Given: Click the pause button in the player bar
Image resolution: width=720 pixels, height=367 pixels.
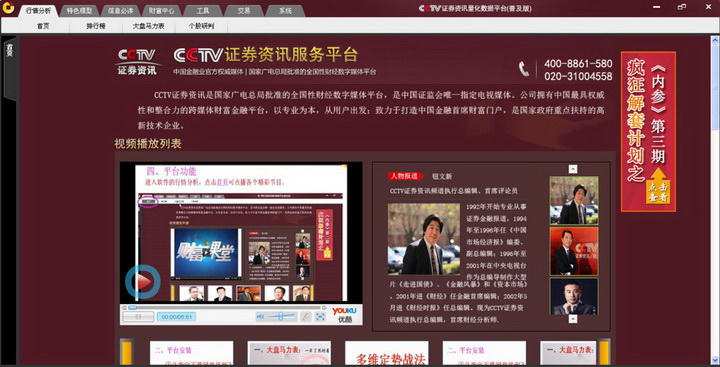Looking at the screenshot, I should pyautogui.click(x=138, y=316).
